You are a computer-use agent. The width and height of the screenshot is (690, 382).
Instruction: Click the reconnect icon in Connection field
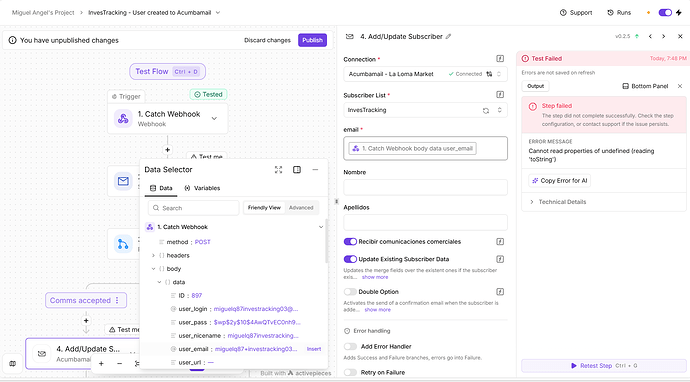point(489,74)
